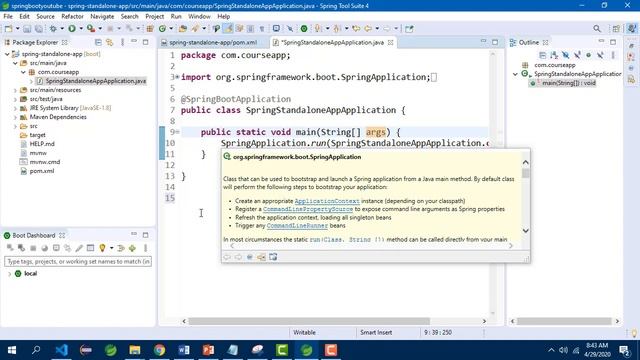This screenshot has height=360, width=640.
Task: Open the Window menu
Action: point(199,16)
